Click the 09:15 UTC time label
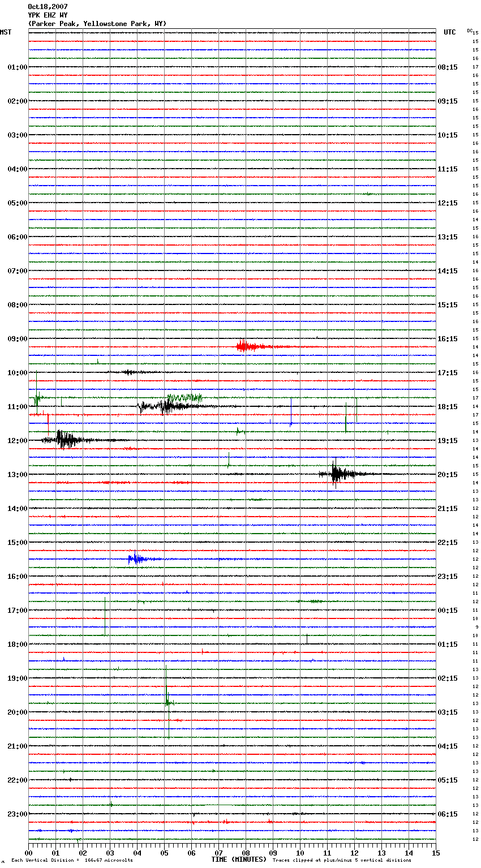This screenshot has height=868, width=481. coord(448,101)
